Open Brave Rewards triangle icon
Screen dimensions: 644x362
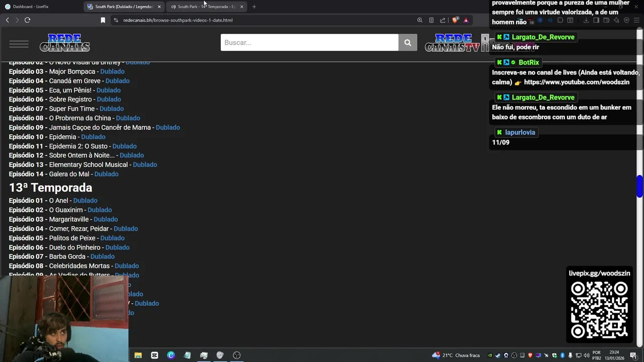[466, 20]
